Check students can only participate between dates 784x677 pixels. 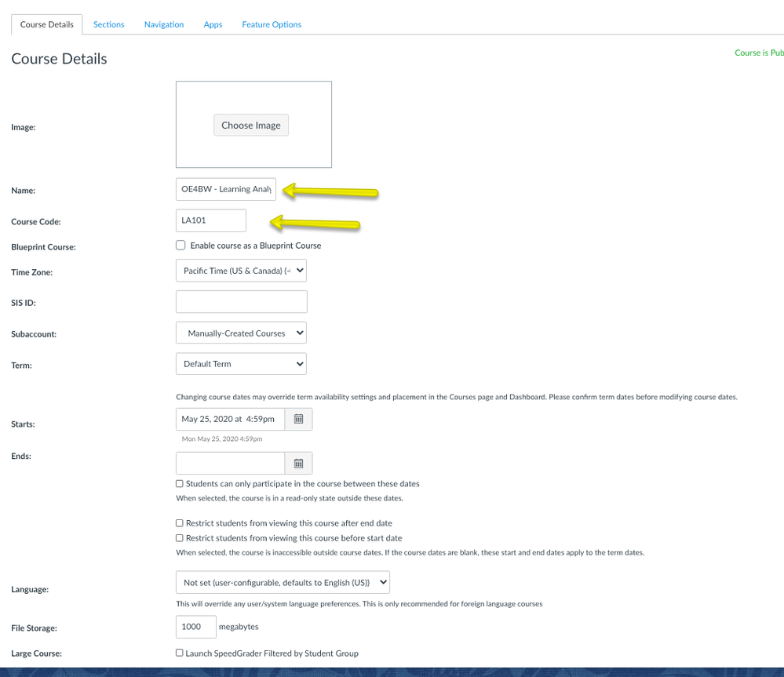[x=180, y=484]
